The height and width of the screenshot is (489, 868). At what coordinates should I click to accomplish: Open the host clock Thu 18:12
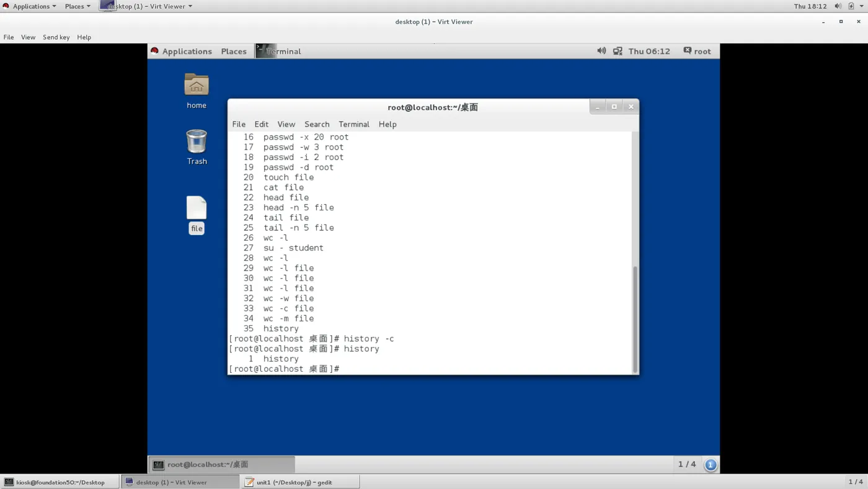click(x=810, y=6)
